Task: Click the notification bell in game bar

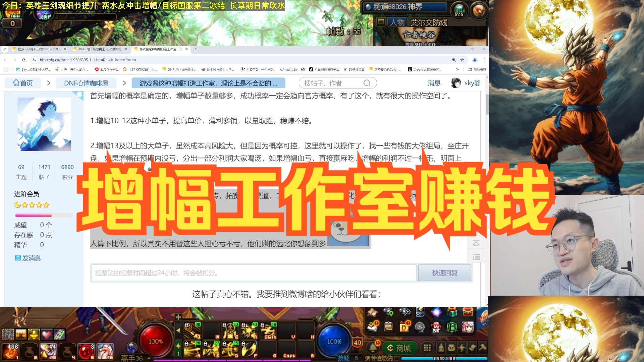Action: pos(373,348)
